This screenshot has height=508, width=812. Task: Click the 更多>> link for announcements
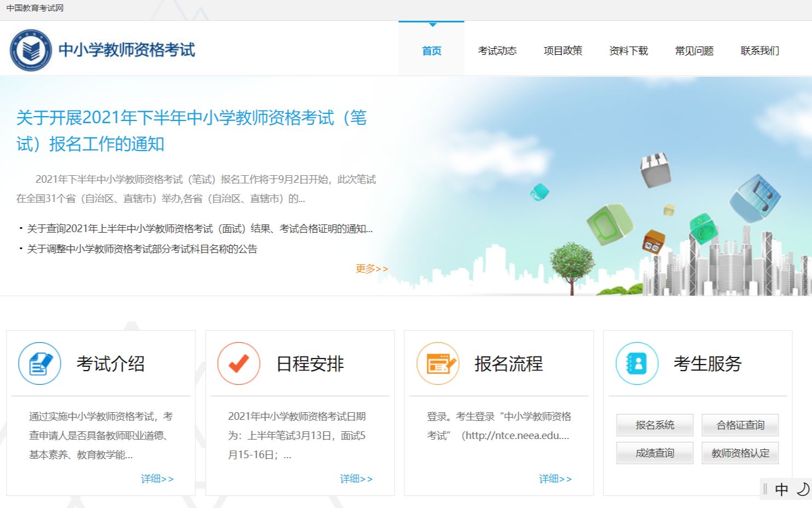click(372, 268)
